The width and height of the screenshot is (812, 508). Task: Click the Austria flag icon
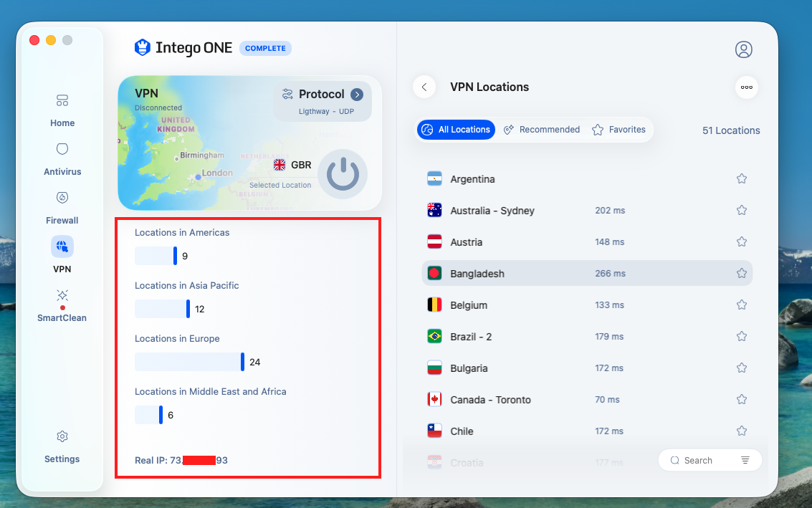pos(434,242)
